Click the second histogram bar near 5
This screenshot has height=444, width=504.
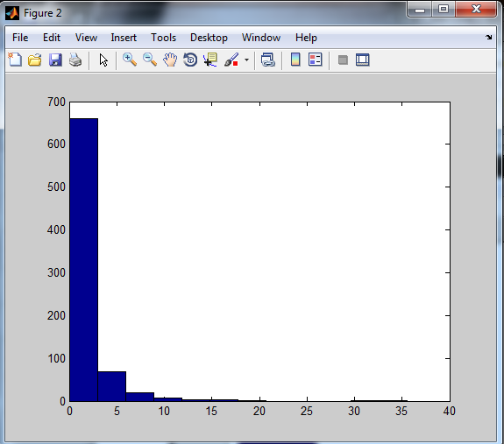click(112, 386)
